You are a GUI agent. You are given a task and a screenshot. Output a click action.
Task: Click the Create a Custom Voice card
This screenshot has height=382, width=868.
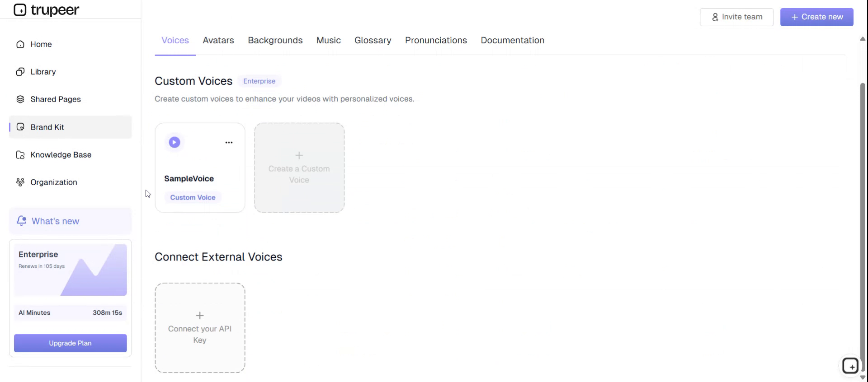299,168
